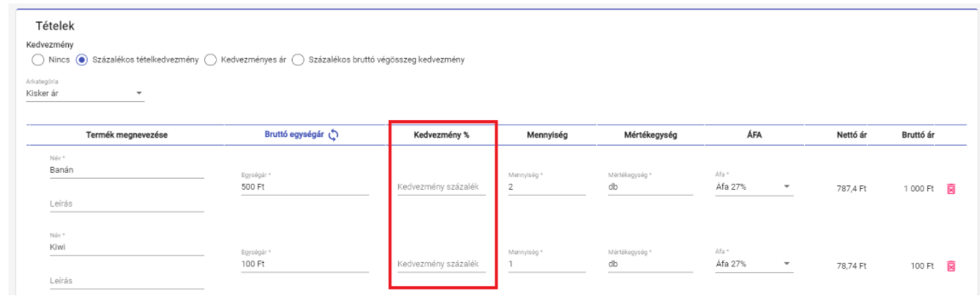
Task: Click Kedvezmény százalék field in Kiwi row
Action: tap(442, 264)
